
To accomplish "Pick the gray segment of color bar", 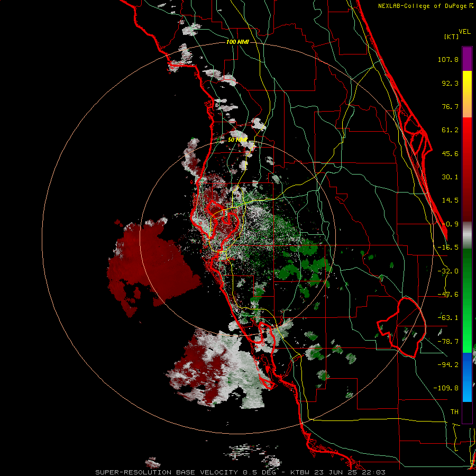I will [467, 235].
